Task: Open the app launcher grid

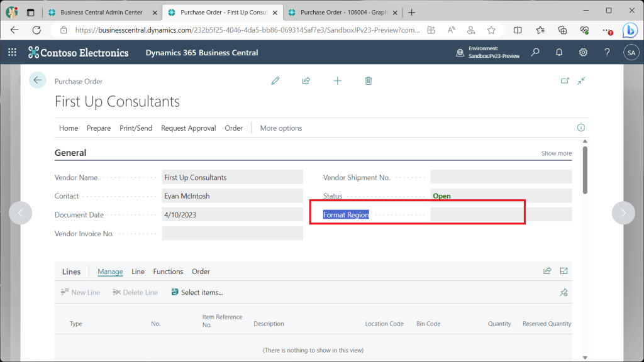Action: click(13, 52)
